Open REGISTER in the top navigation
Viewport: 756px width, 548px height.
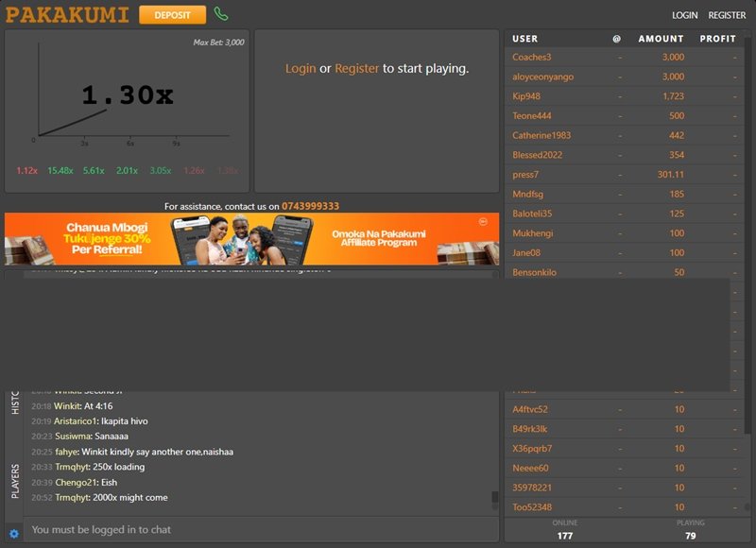pyautogui.click(x=727, y=15)
